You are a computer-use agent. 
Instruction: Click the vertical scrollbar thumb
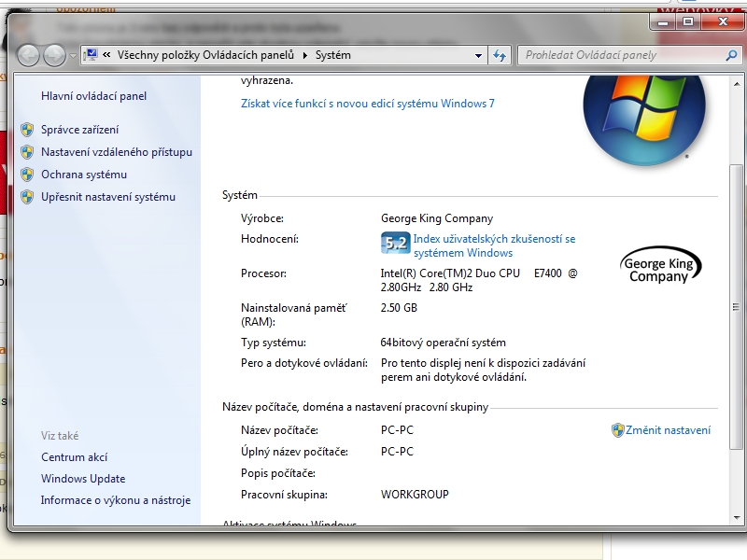[x=737, y=306]
